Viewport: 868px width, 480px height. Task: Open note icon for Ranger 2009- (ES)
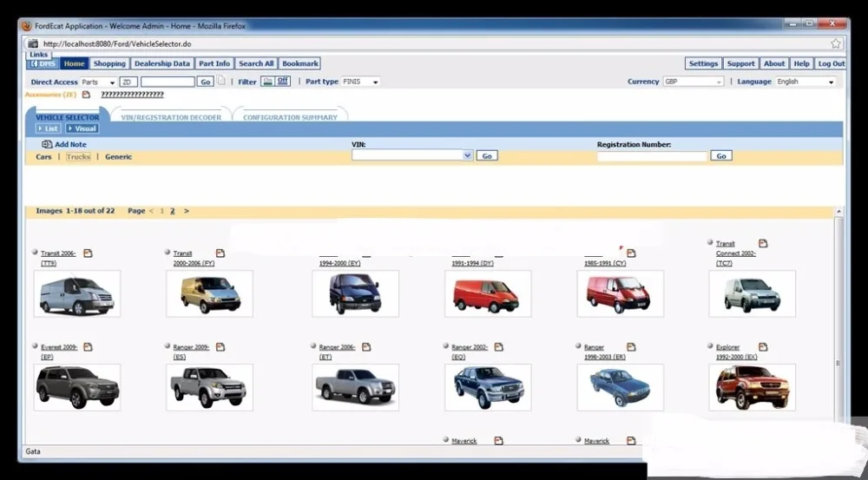220,346
